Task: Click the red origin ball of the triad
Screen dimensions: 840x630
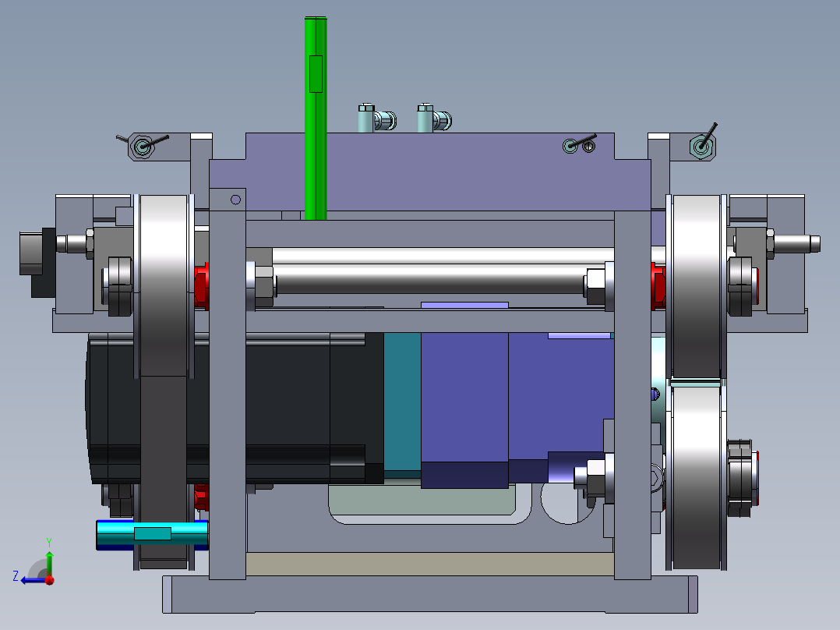Action: pyautogui.click(x=50, y=580)
